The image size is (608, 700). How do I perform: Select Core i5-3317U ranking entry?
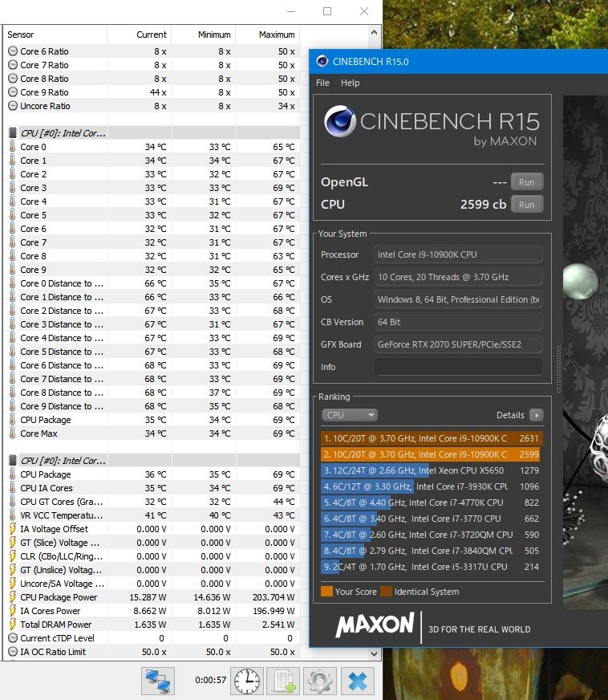point(431,567)
